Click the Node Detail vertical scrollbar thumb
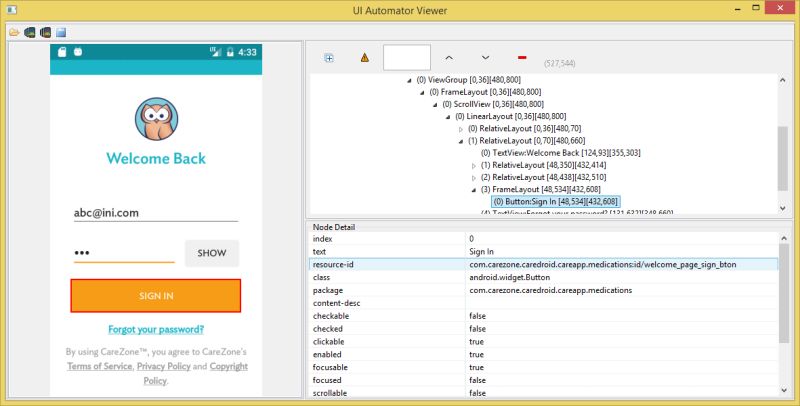This screenshot has height=406, width=800. tap(784, 294)
